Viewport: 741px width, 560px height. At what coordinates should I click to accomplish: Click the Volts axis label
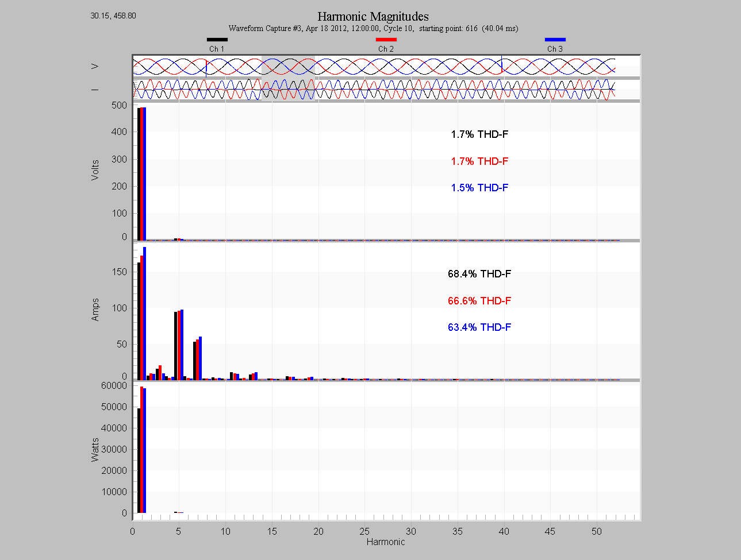click(94, 169)
